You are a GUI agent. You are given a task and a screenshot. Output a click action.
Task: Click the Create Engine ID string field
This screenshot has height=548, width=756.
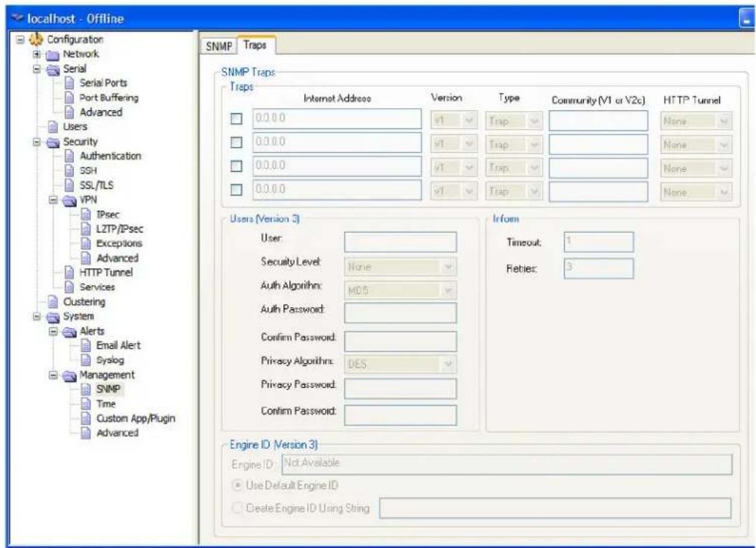[555, 508]
